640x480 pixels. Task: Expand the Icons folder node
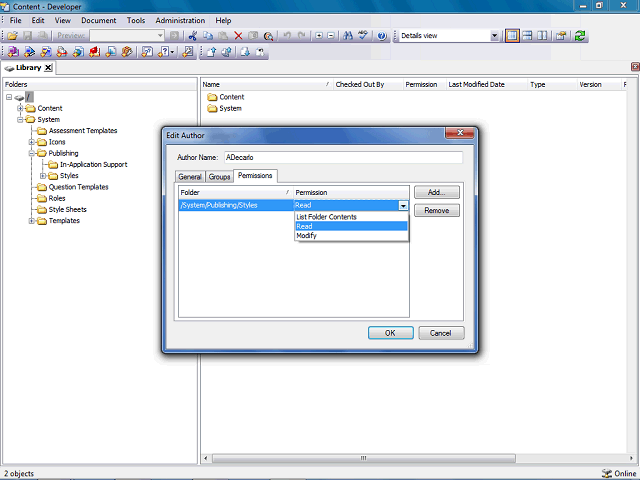[31, 142]
